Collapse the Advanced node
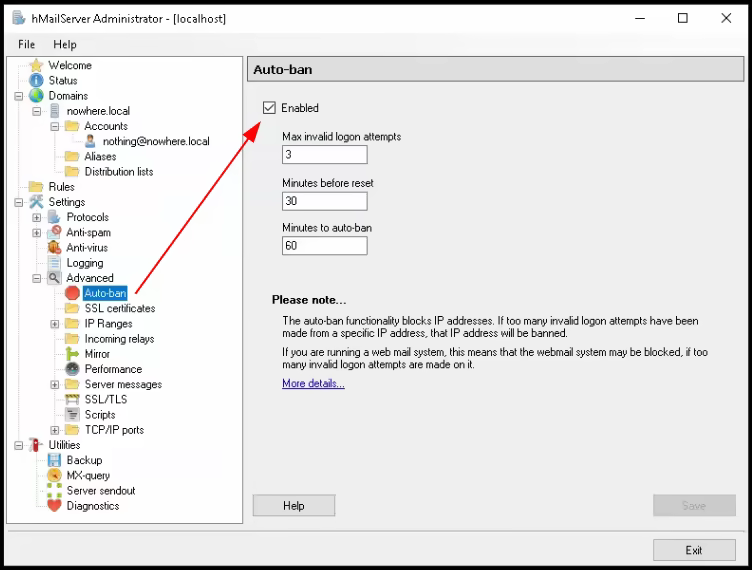Image resolution: width=752 pixels, height=570 pixels. click(x=37, y=278)
